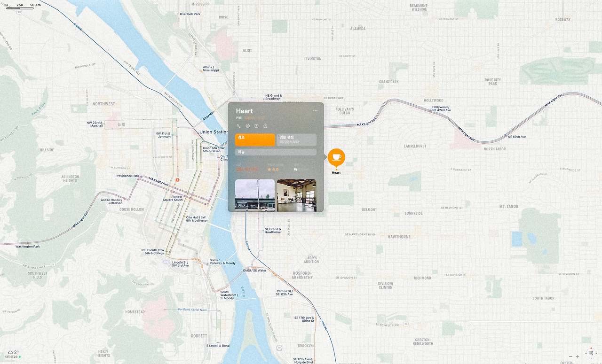The image size is (602, 364).
Task: Click the red alert marker near Pioneer Square
Action: 177,180
